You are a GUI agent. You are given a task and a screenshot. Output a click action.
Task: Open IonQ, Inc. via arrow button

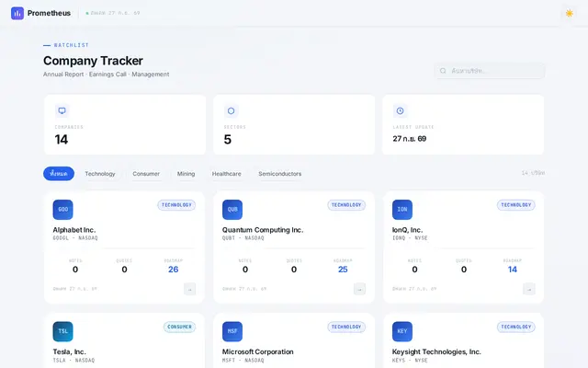click(529, 289)
